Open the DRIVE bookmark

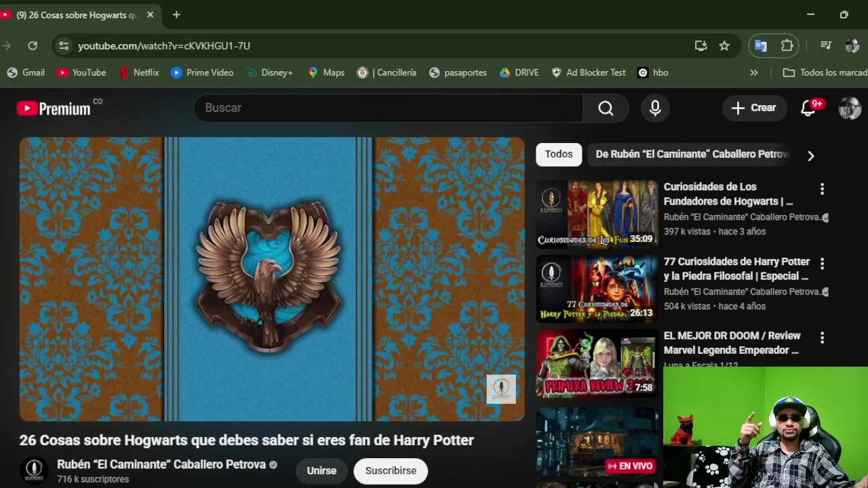pos(519,73)
